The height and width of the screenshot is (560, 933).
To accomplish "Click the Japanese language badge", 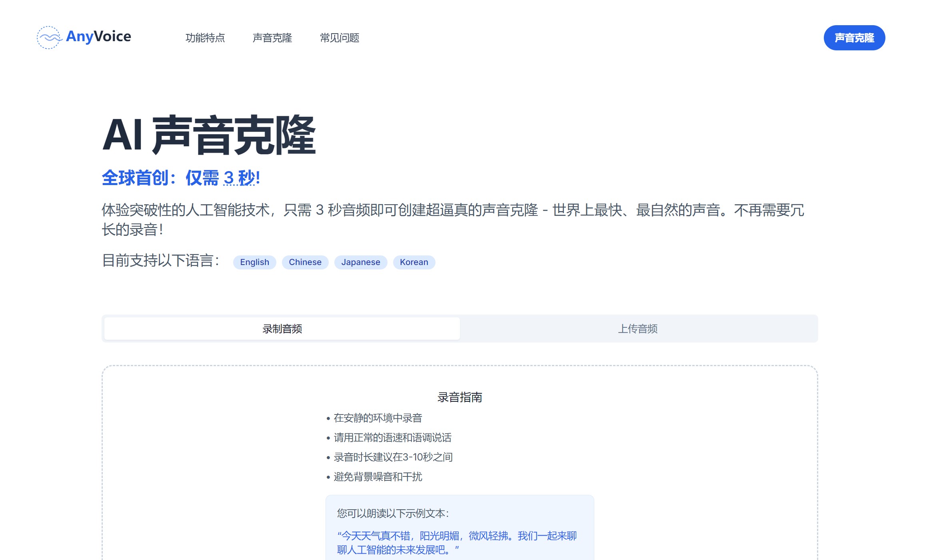I will pos(360,262).
